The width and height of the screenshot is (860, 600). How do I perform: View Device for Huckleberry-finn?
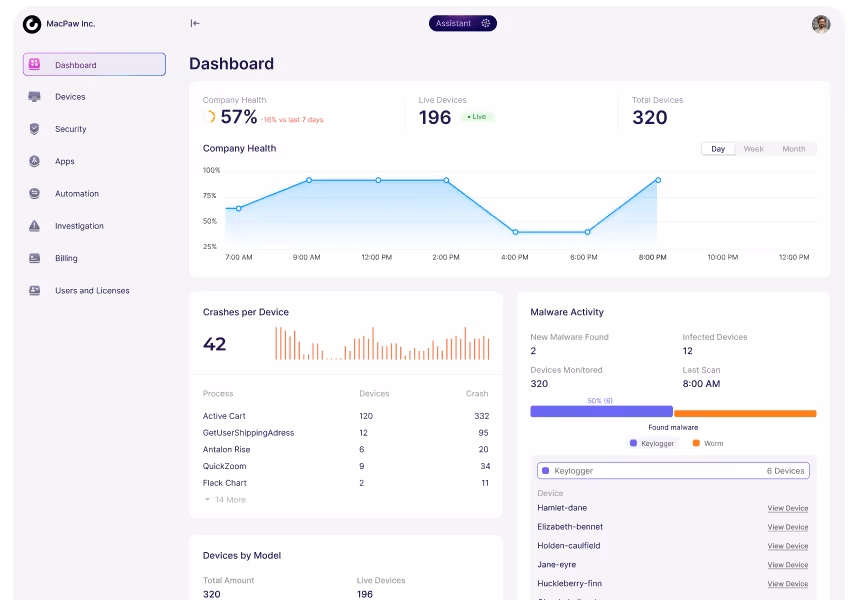(x=788, y=584)
